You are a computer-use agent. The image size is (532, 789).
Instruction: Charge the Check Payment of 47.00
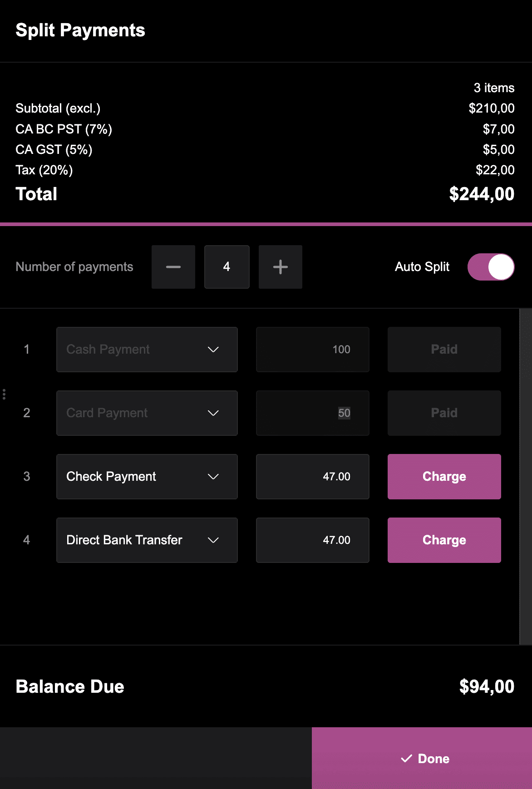(x=443, y=476)
